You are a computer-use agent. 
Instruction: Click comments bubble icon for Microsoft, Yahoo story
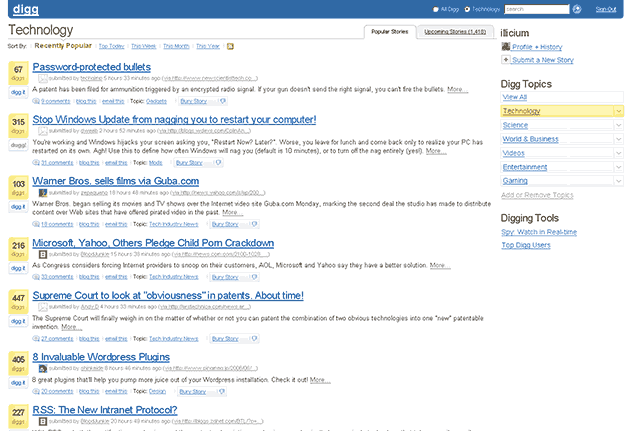point(36,277)
